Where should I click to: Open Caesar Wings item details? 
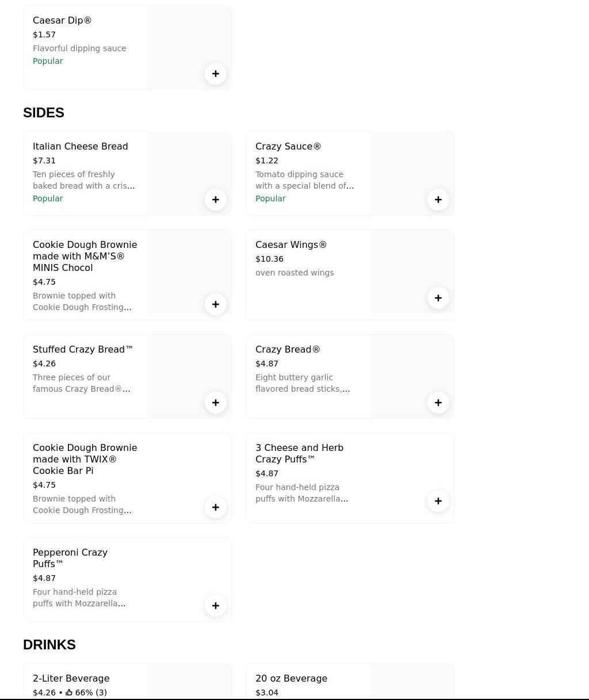[x=291, y=245]
